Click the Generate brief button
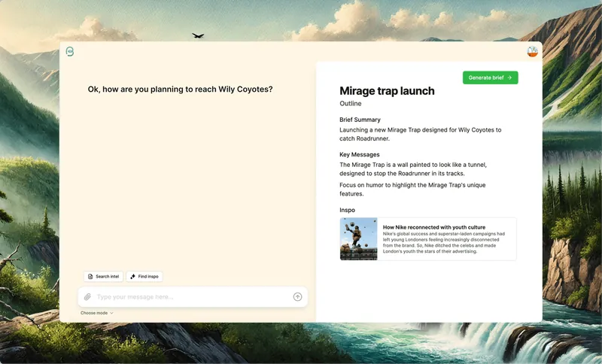Viewport: 602px width, 364px height. coord(491,77)
